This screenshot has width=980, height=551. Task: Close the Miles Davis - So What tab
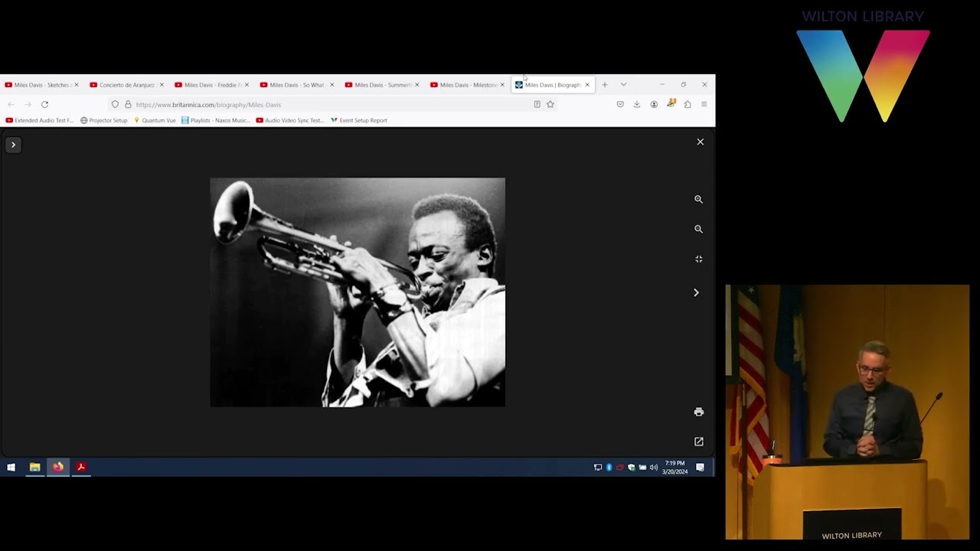(x=332, y=85)
